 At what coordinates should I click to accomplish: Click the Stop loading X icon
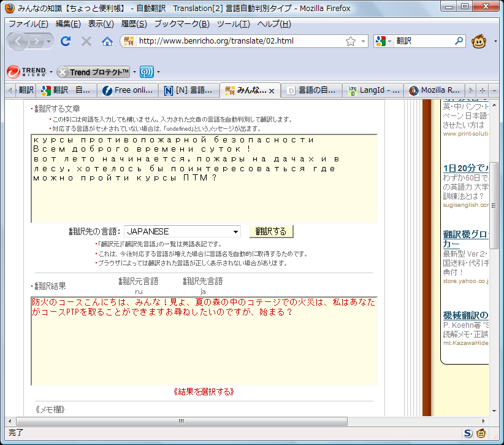[86, 41]
